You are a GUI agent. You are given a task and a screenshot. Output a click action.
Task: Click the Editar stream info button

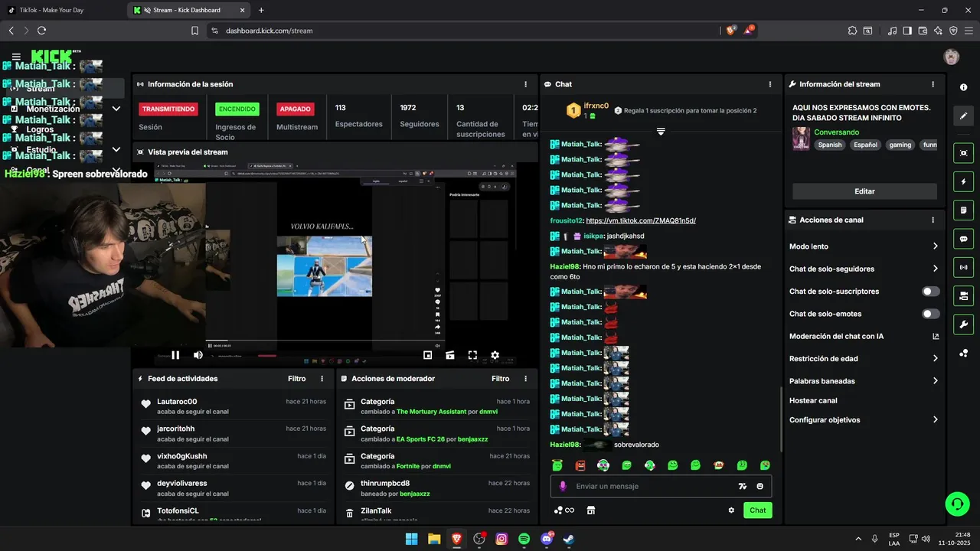click(864, 191)
